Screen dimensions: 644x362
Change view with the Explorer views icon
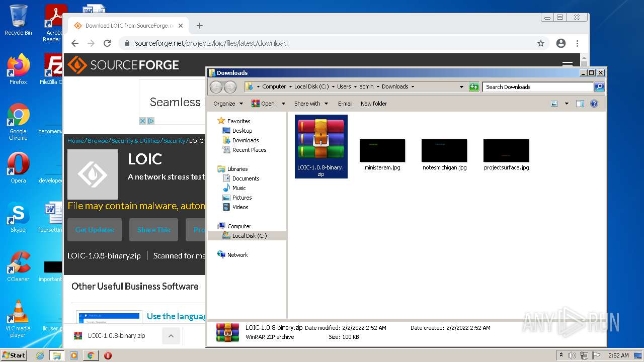pos(554,104)
